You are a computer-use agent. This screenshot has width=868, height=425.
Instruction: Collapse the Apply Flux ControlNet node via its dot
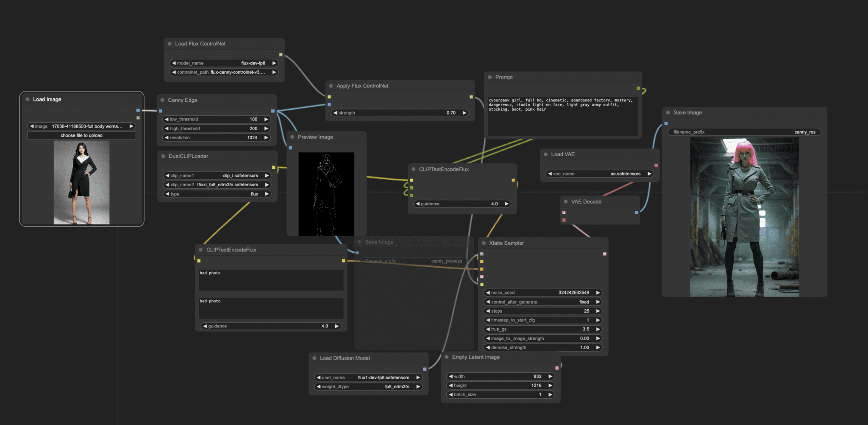331,86
